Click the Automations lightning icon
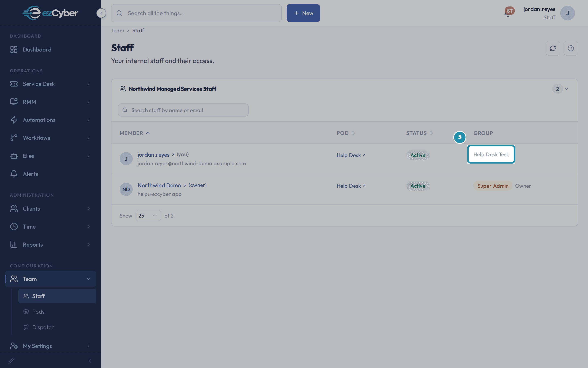 point(14,120)
